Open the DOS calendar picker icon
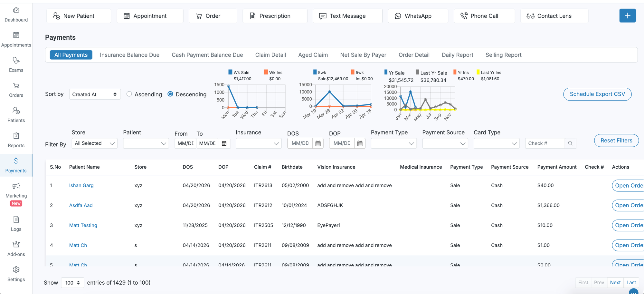The height and width of the screenshot is (294, 644). click(x=318, y=143)
